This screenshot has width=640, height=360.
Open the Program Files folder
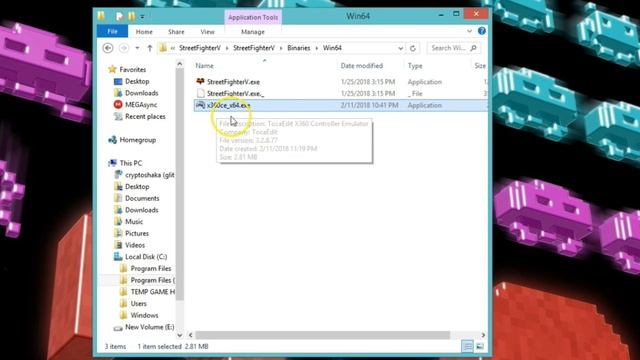click(151, 269)
